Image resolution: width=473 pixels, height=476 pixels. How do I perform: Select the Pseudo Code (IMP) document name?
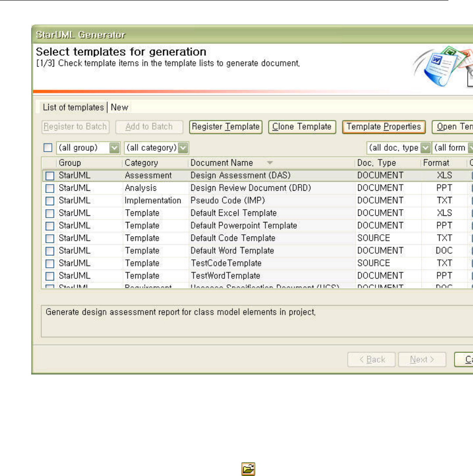[227, 200]
